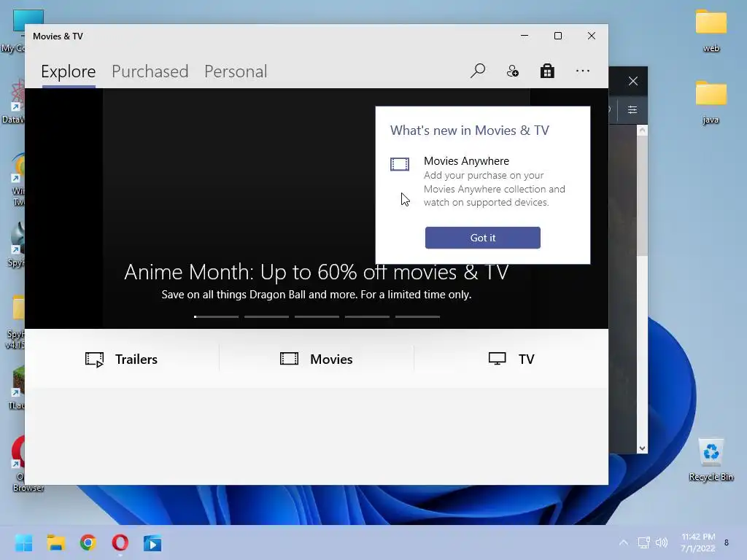
Task: Minimize the Movies & TV window
Action: (x=525, y=36)
